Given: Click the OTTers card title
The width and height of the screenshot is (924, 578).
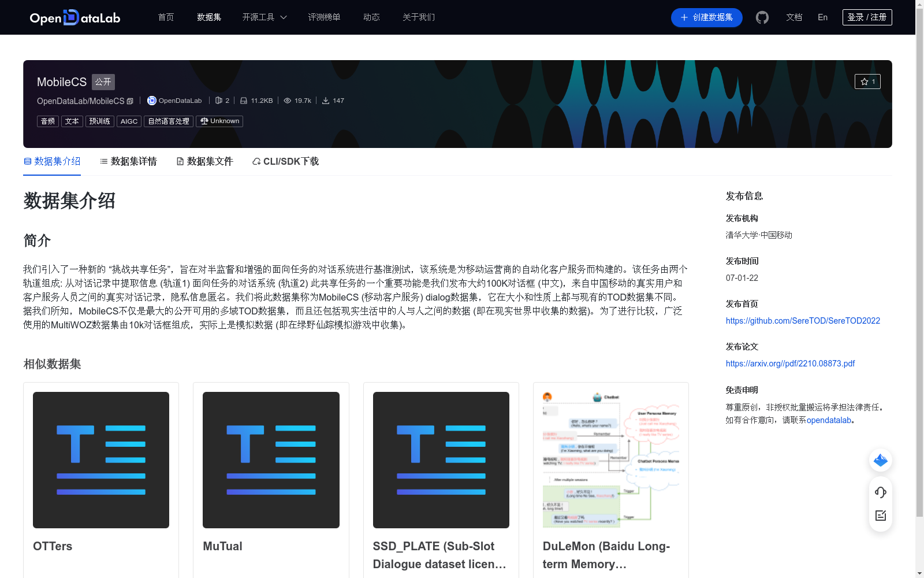Looking at the screenshot, I should (53, 546).
